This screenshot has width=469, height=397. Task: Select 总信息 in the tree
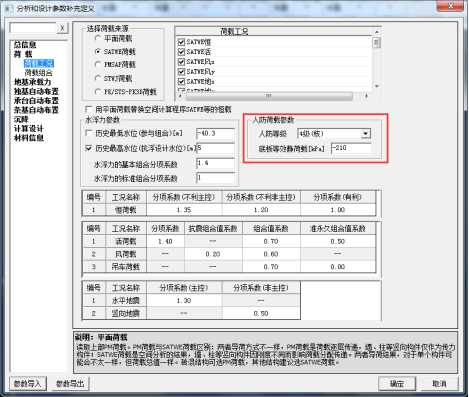pos(25,44)
